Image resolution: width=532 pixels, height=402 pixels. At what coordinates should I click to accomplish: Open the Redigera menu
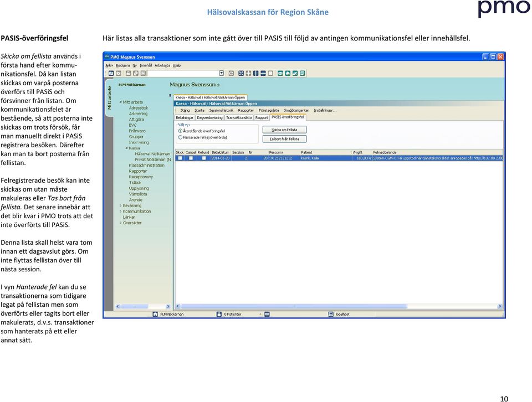[123, 65]
